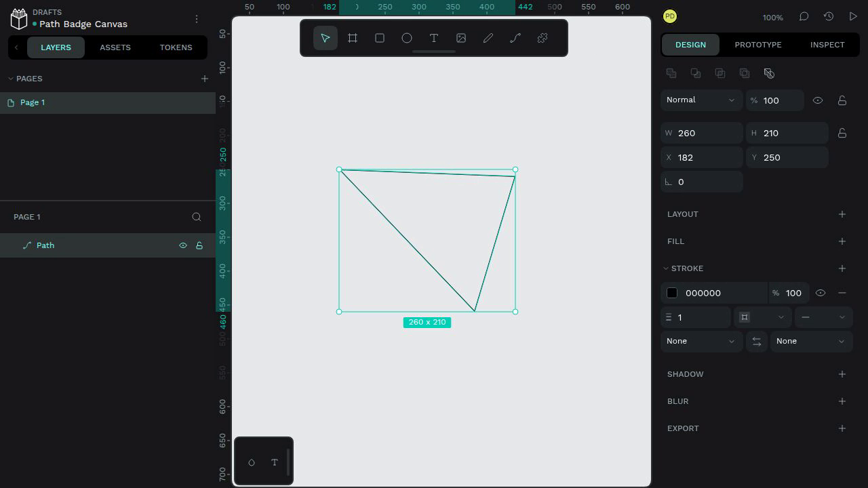Collapse the left sidebar arrow
The height and width of the screenshot is (488, 868).
pos(16,47)
